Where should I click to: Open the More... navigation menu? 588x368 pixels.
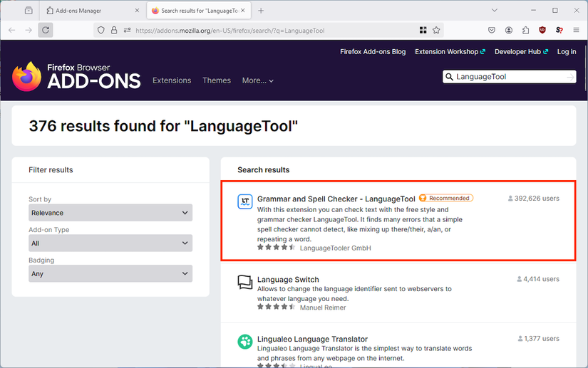click(257, 80)
